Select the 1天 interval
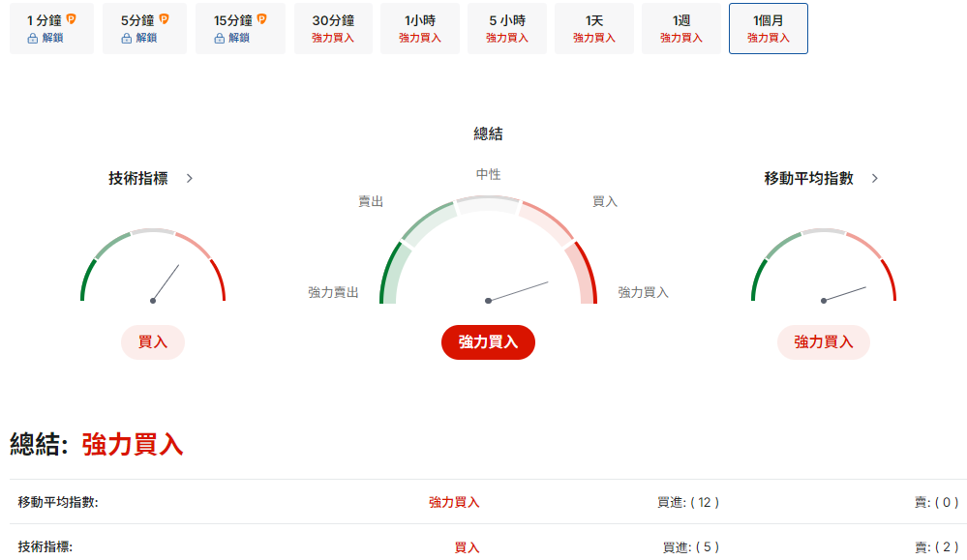This screenshot has height=560, width=967. coord(592,28)
